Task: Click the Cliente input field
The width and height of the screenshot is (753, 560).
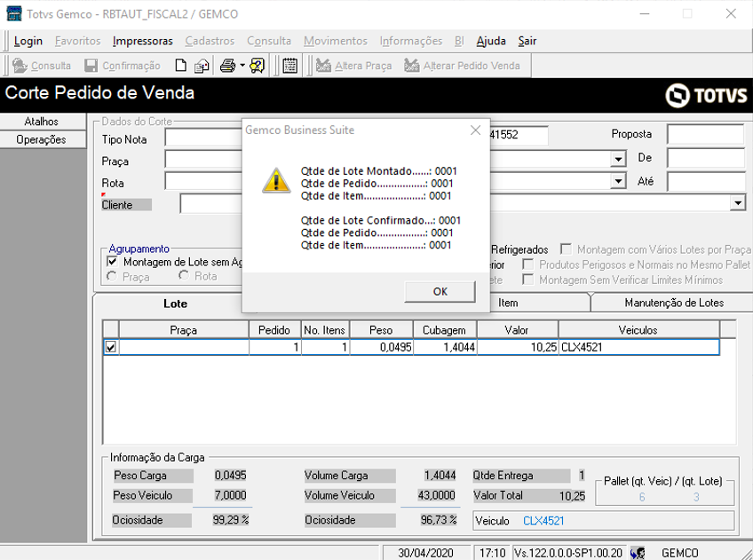Action: (x=211, y=204)
